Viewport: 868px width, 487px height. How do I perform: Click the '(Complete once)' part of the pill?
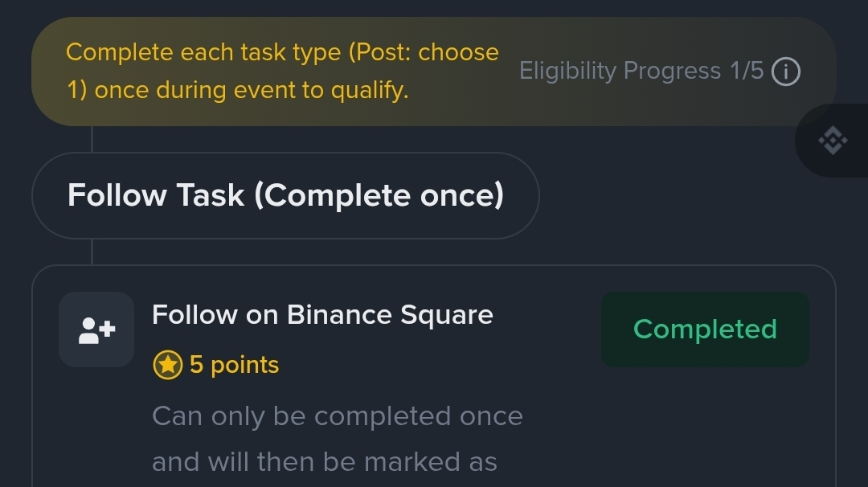click(379, 195)
